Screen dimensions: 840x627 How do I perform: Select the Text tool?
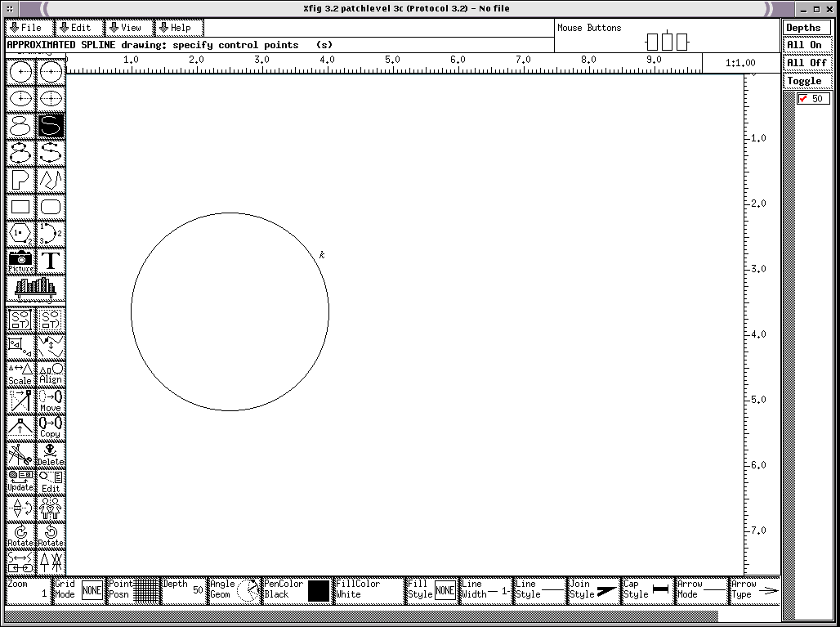click(x=51, y=262)
